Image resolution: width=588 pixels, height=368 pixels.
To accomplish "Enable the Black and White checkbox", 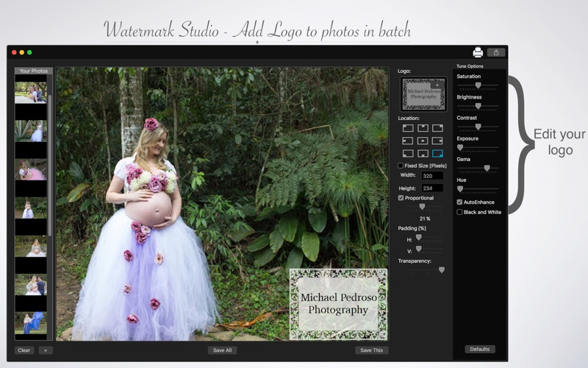I will tap(459, 212).
